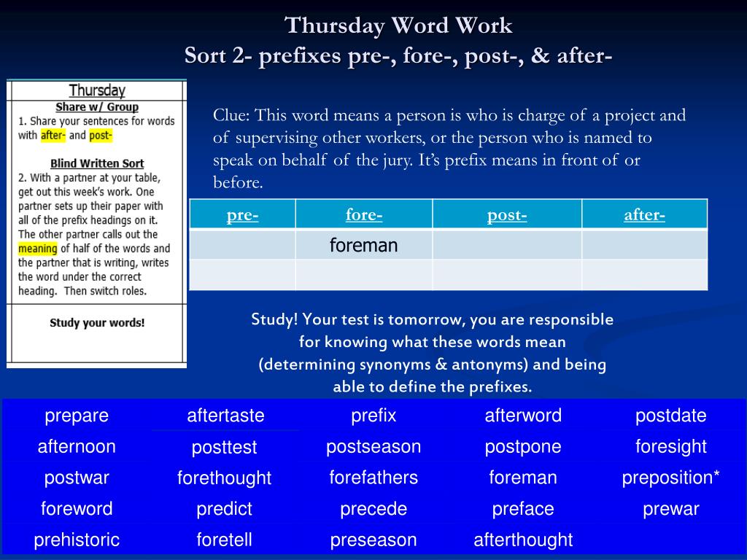Click the word 'prewar'
The image size is (747, 560).
(x=671, y=508)
